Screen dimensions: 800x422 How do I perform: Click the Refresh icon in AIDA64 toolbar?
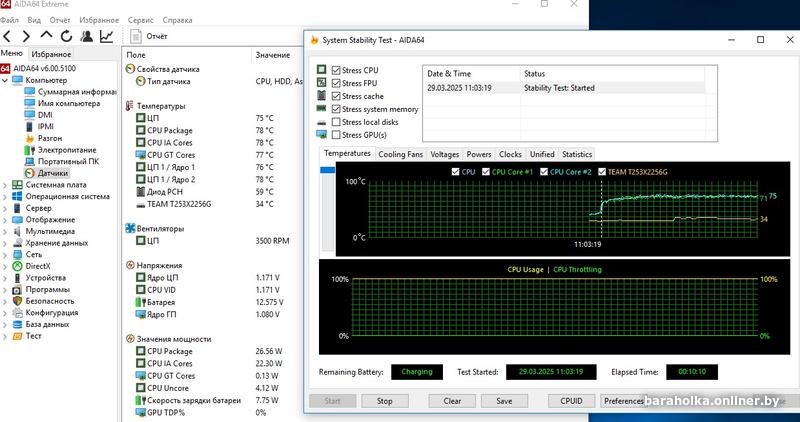pyautogui.click(x=66, y=36)
